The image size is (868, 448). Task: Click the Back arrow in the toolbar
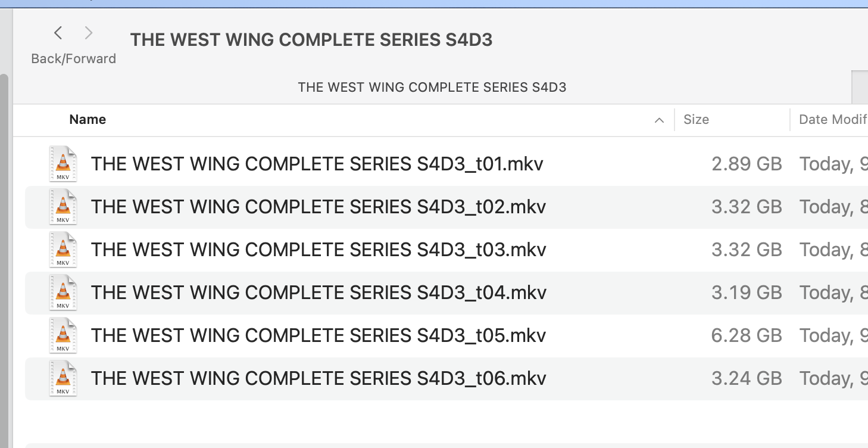coord(58,33)
